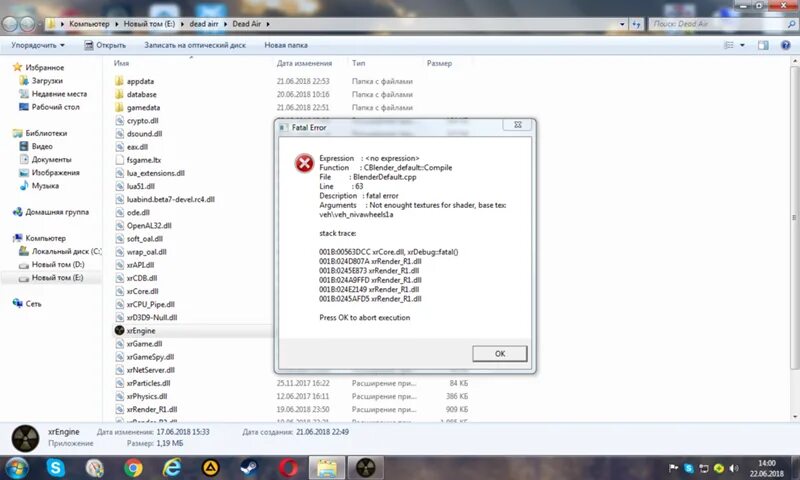Click the file list vertical scrollbar
Screen dimensions: 800x480
(x=794, y=217)
